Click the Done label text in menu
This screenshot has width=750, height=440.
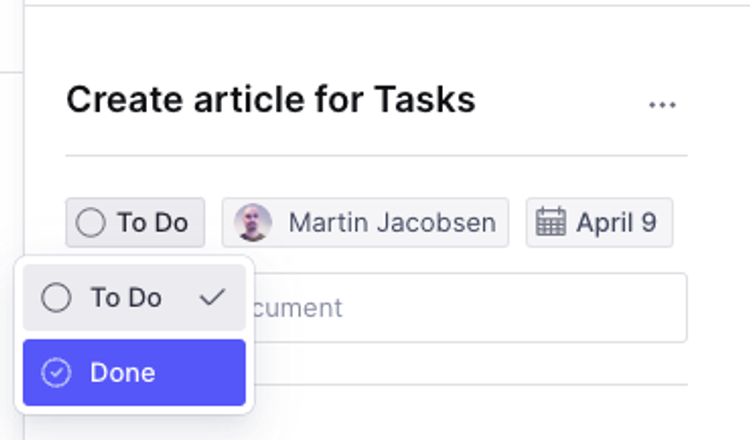[x=123, y=373]
